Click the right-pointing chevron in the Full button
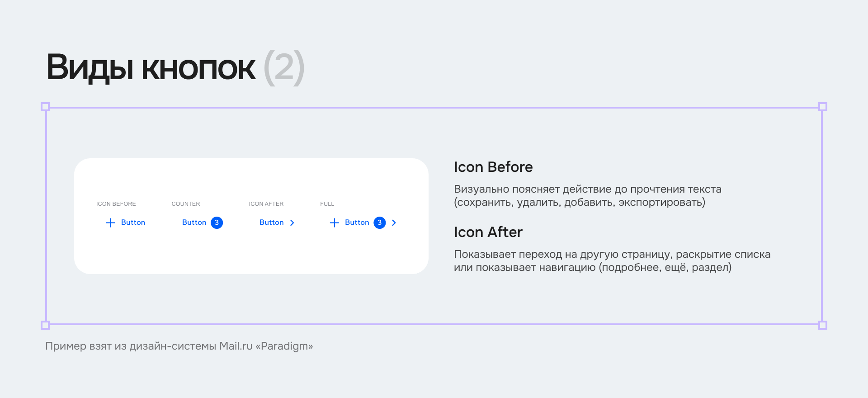The width and height of the screenshot is (868, 398). click(x=394, y=223)
